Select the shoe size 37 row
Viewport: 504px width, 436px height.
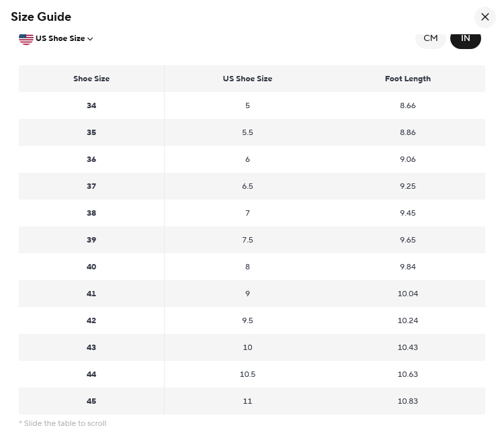pos(252,186)
